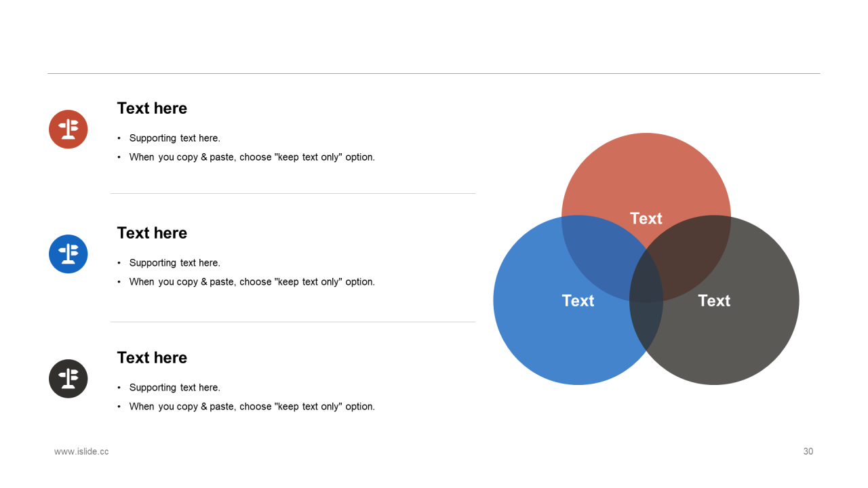This screenshot has width=868, height=488.
Task: Click the blue signpost icon
Action: [x=68, y=254]
